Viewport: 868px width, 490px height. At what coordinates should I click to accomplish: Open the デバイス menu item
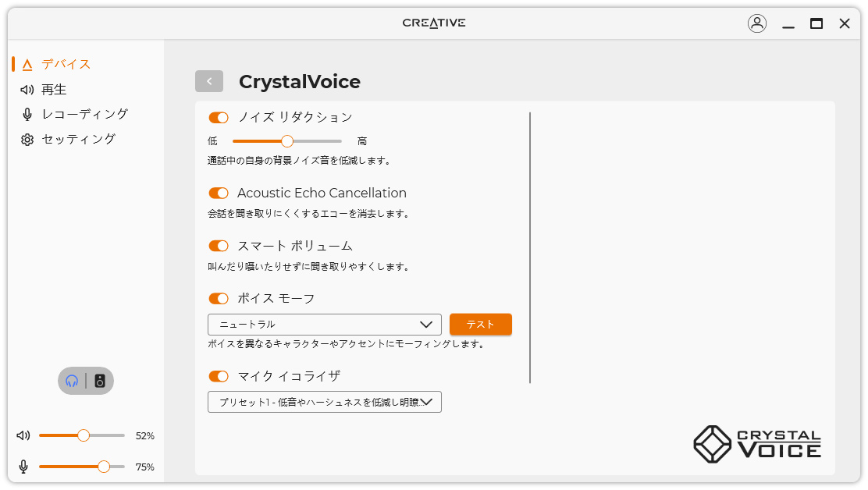coord(66,64)
